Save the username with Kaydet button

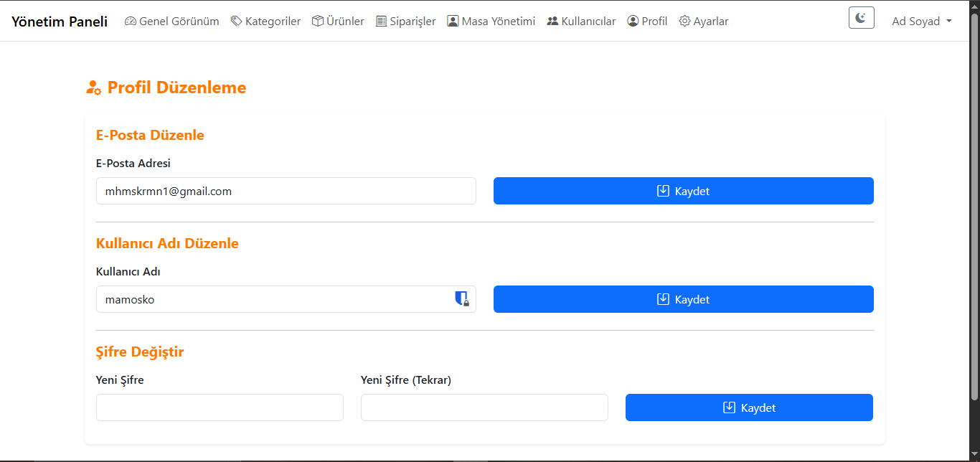tap(683, 299)
